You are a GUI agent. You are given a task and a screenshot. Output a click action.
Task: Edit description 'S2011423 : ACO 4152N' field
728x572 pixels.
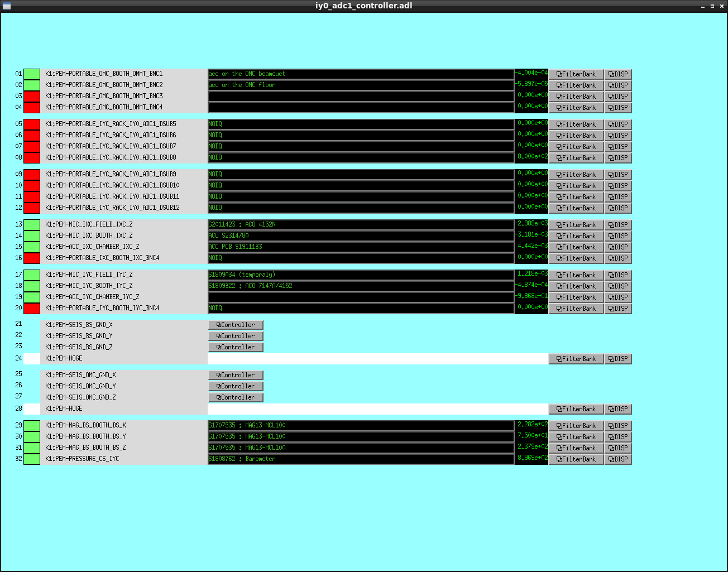[x=361, y=225]
